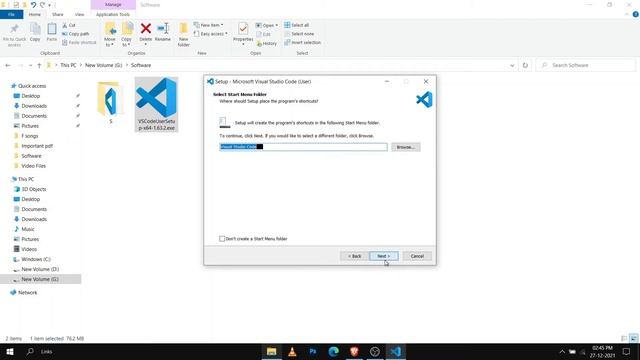Select the folder next to the installer
This screenshot has height=360, width=640.
click(110, 102)
